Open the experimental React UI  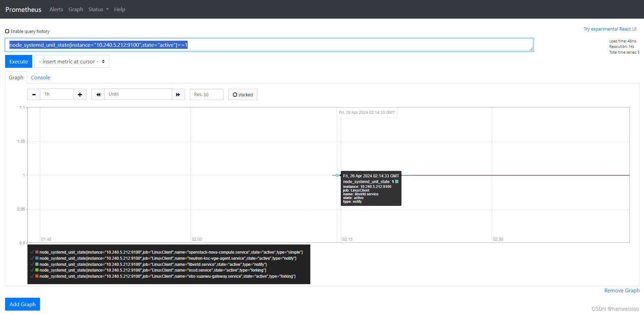(x=610, y=29)
